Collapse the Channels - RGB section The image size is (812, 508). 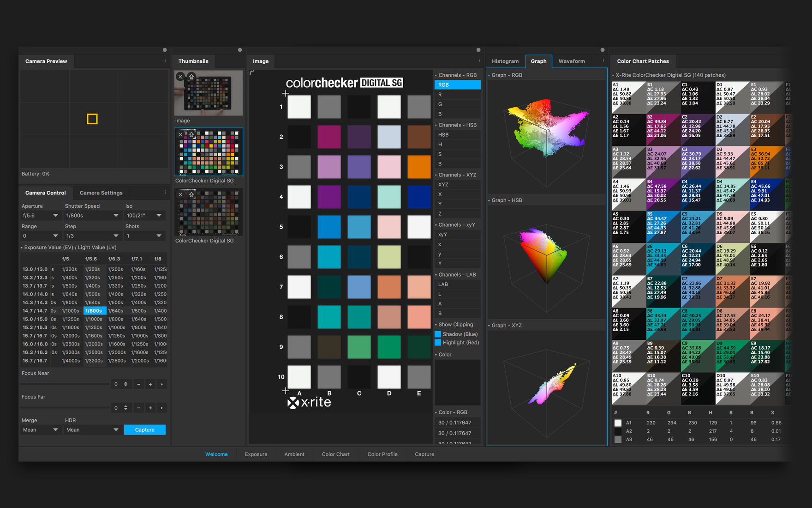coord(436,75)
